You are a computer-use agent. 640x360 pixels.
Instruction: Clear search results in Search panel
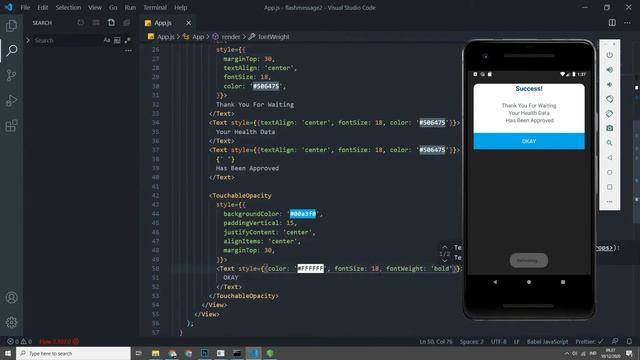[96, 23]
